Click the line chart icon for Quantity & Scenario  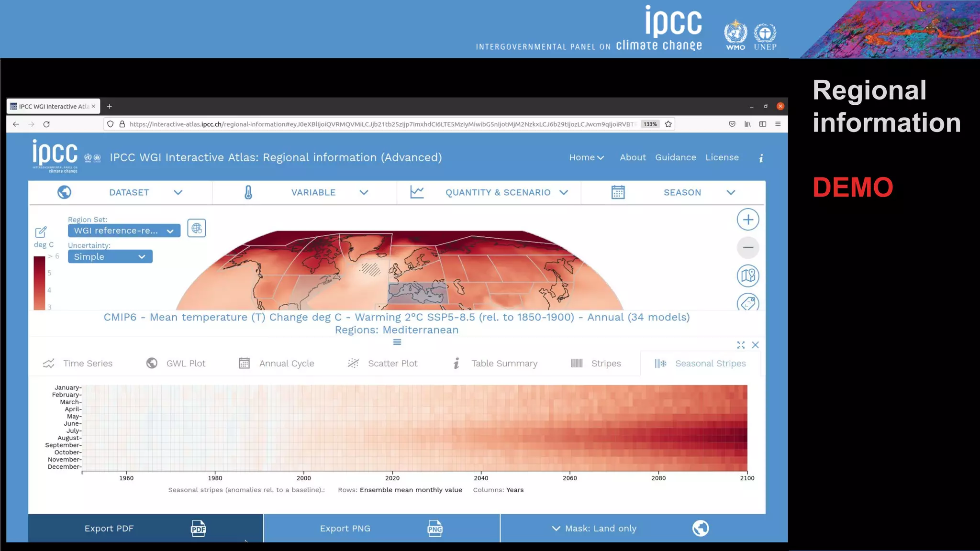pos(417,192)
